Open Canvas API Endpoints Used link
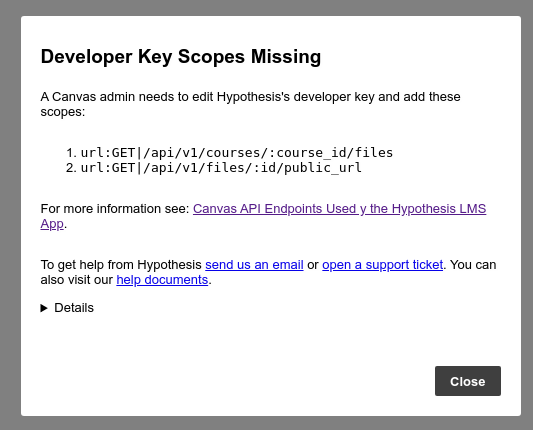The height and width of the screenshot is (430, 533). tap(339, 209)
